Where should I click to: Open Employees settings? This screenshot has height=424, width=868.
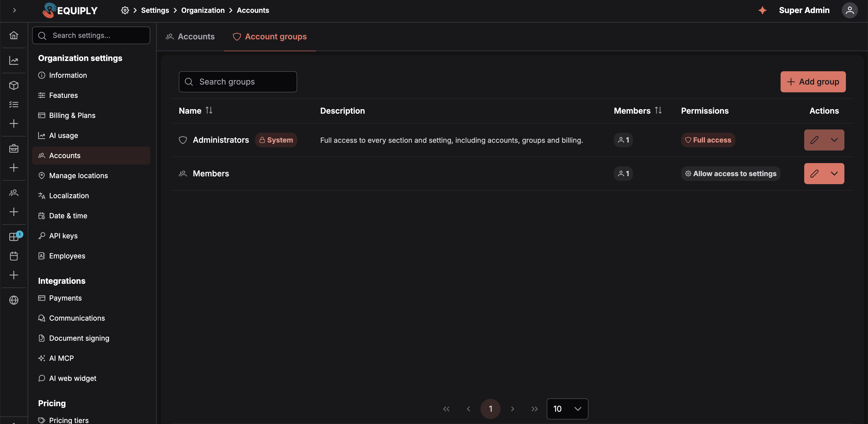click(x=91, y=256)
